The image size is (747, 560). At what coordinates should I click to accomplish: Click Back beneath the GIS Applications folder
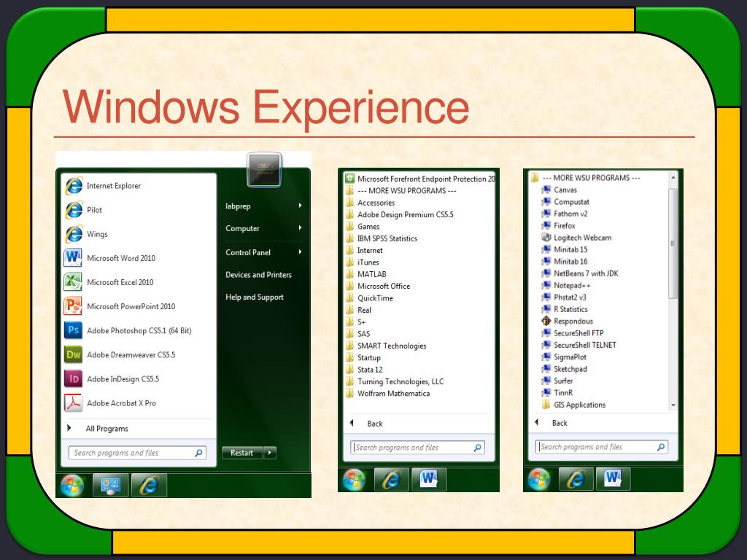(551, 423)
